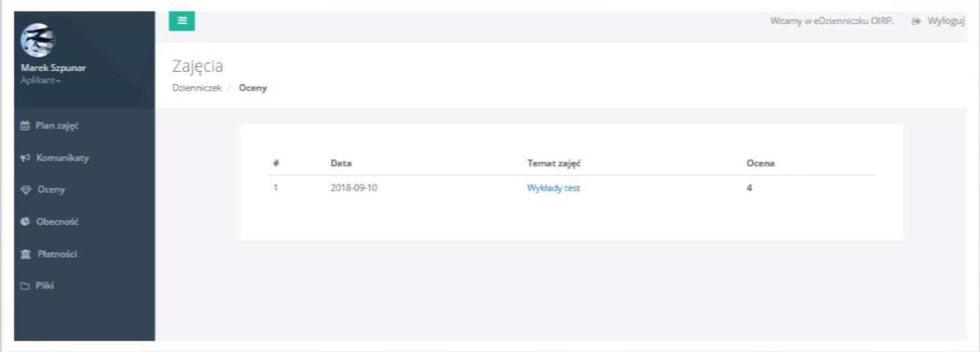
Task: Click the sign-out arrow icon near Wyloguj
Action: 915,21
